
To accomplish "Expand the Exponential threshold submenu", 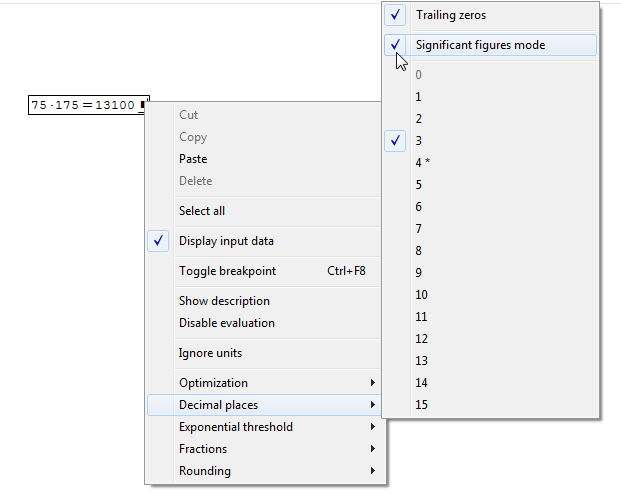I will click(x=236, y=427).
